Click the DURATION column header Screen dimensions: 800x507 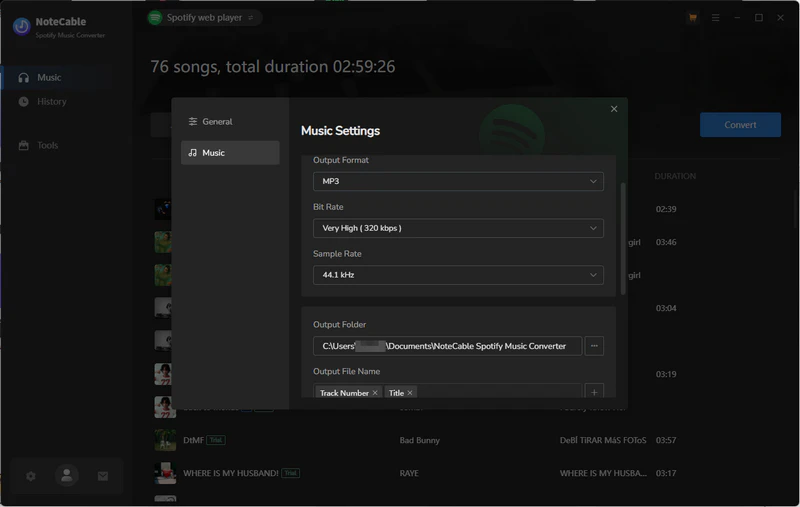coord(675,176)
